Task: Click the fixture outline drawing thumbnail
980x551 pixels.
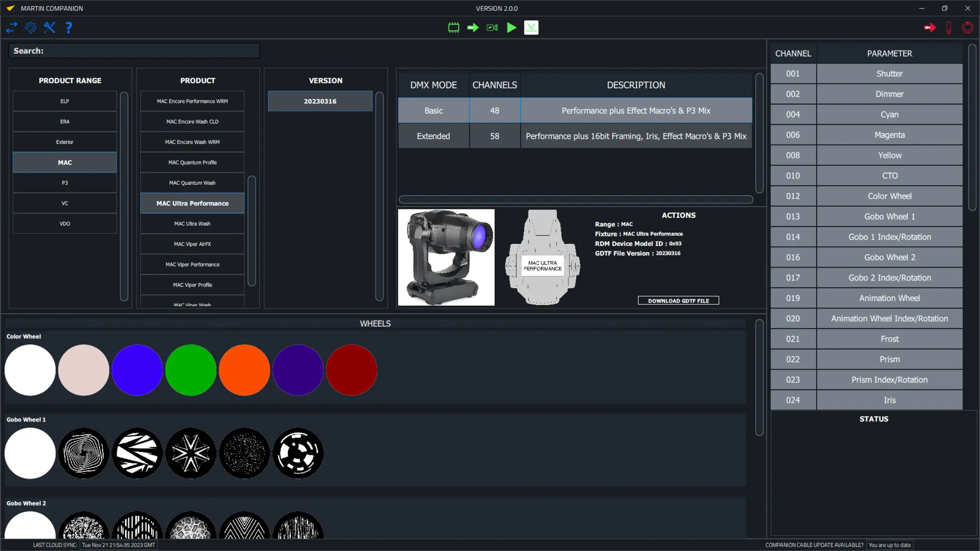Action: [x=543, y=257]
